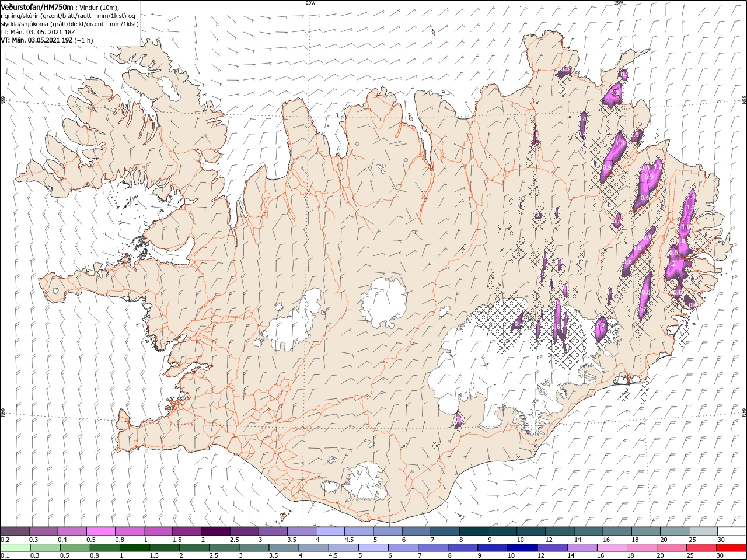This screenshot has width=747, height=560.
Task: Pick the dark teal snow legend swatch labeled 8
Action: 473,531
